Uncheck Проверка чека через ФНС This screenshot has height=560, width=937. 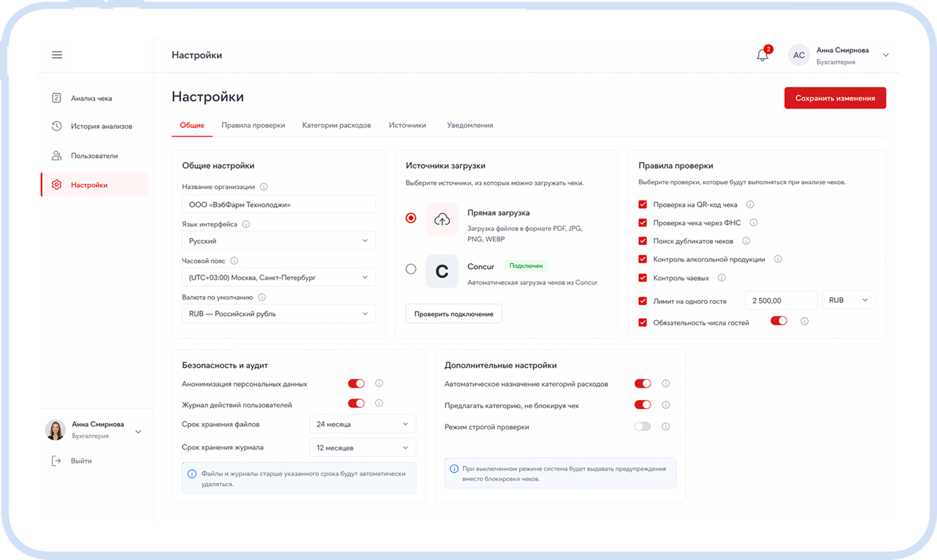643,223
